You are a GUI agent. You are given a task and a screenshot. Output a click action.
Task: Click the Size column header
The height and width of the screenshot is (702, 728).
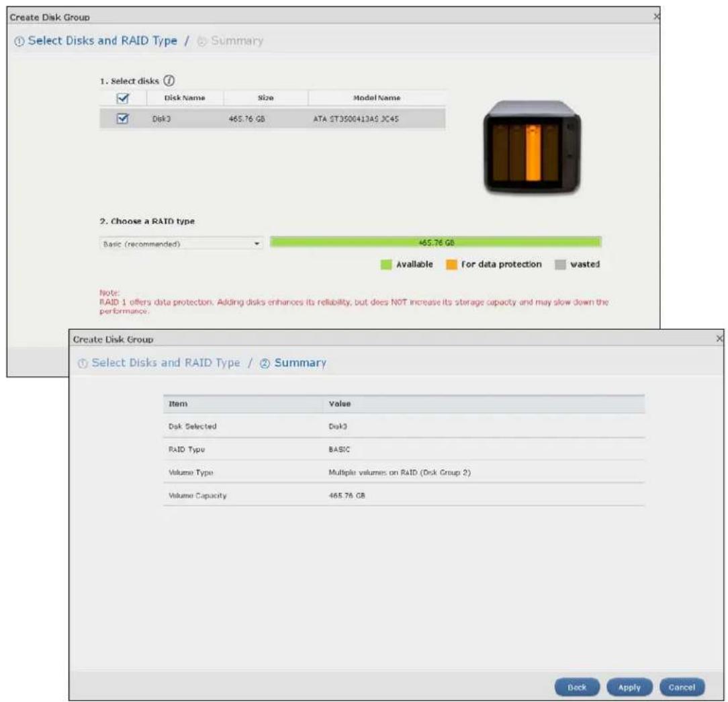(265, 98)
